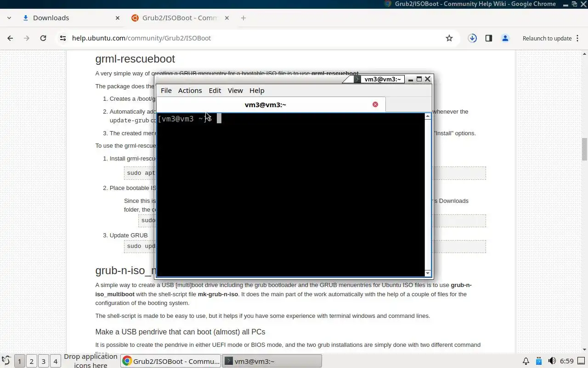Click 'Make a USB pendrive' heading

pyautogui.click(x=180, y=332)
